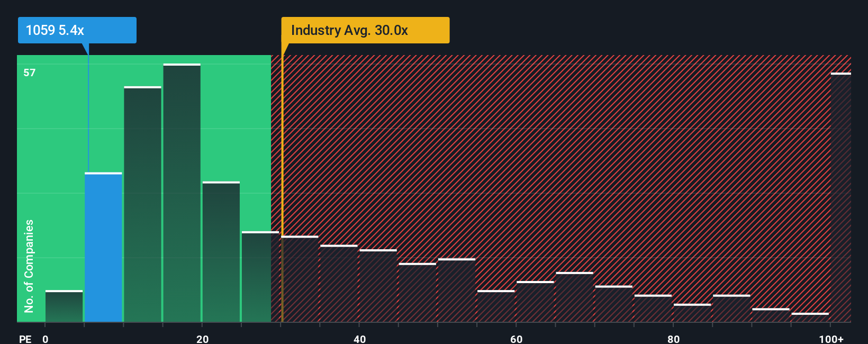Click the '100+' x-axis tick label
This screenshot has width=868, height=344.
point(831,339)
